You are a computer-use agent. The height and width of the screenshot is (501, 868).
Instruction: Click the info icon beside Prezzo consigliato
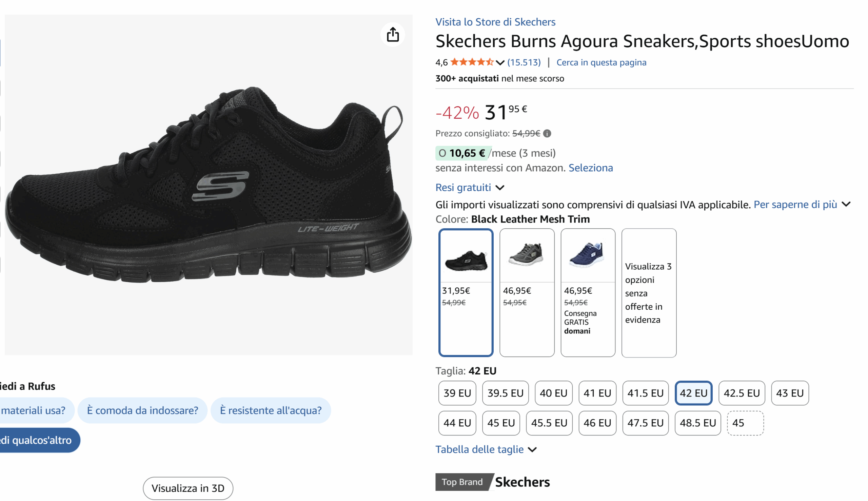(547, 134)
